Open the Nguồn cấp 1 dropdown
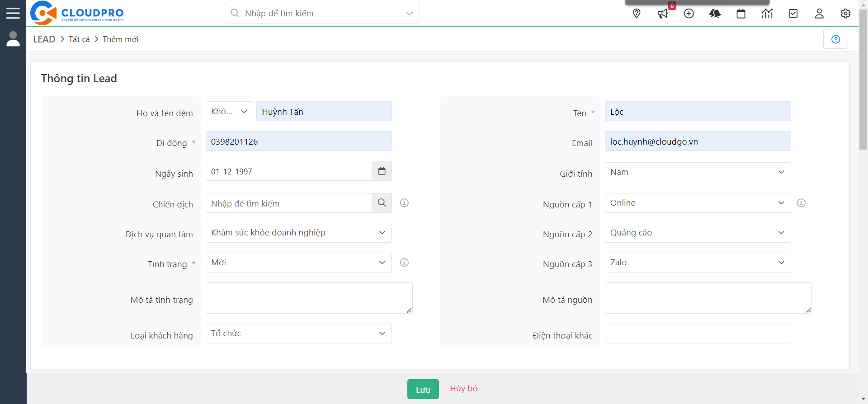 point(698,203)
